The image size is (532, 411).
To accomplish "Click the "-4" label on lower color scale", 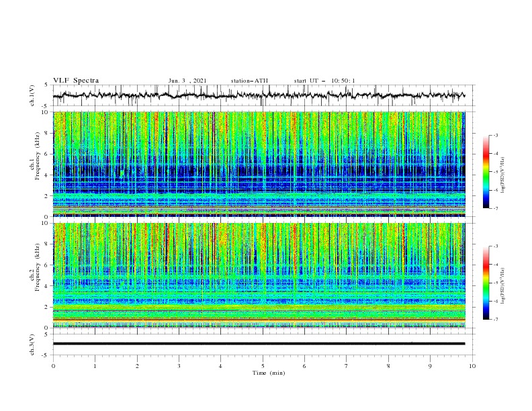I will pos(496,265).
